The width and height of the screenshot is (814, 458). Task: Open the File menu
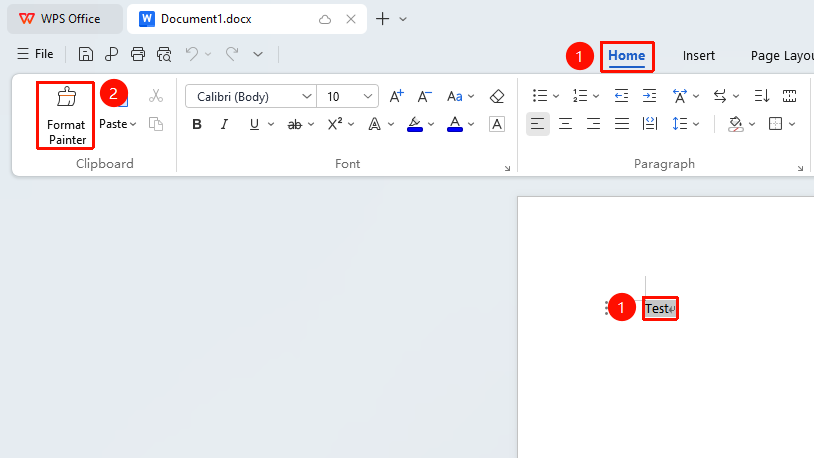[35, 54]
